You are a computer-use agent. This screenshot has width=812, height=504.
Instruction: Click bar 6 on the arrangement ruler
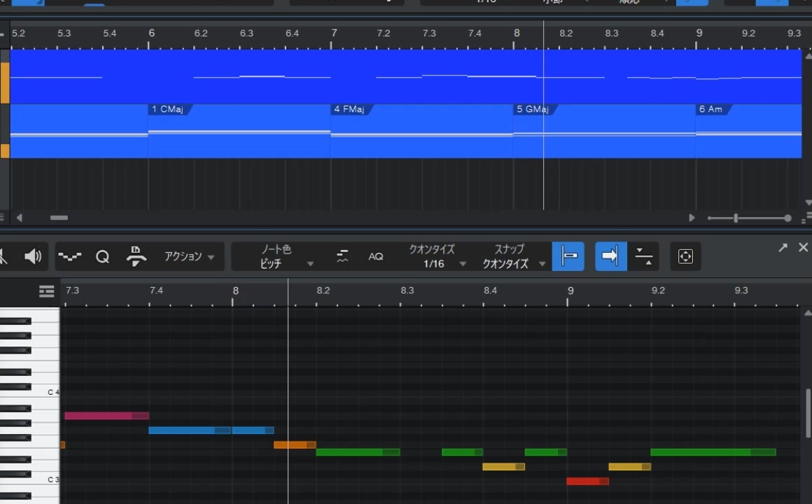(151, 33)
